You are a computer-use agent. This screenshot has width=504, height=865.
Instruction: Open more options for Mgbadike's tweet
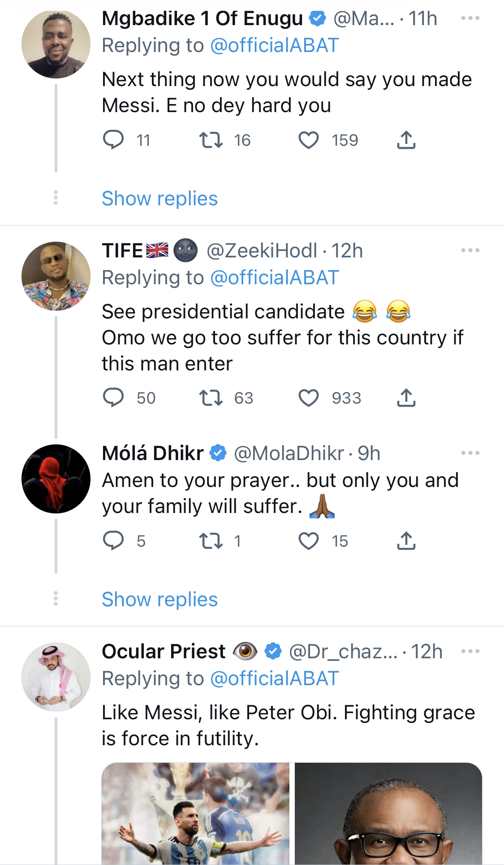point(470,18)
